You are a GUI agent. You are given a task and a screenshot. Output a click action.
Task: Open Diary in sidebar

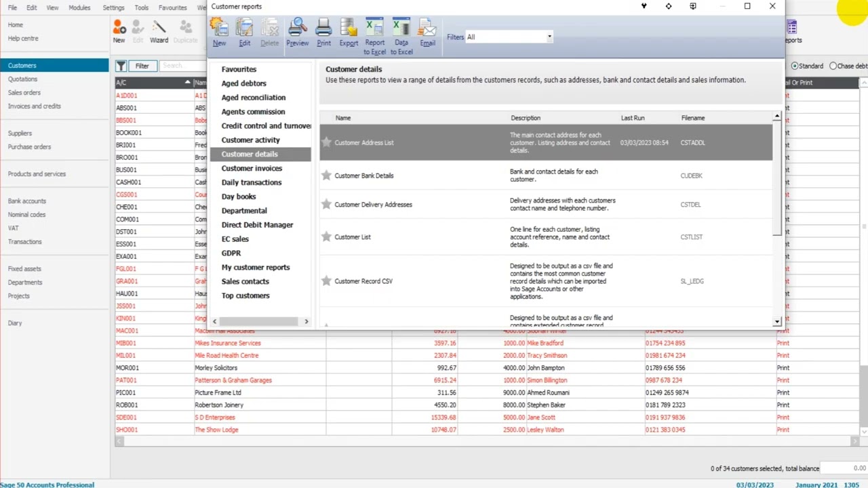tap(15, 323)
